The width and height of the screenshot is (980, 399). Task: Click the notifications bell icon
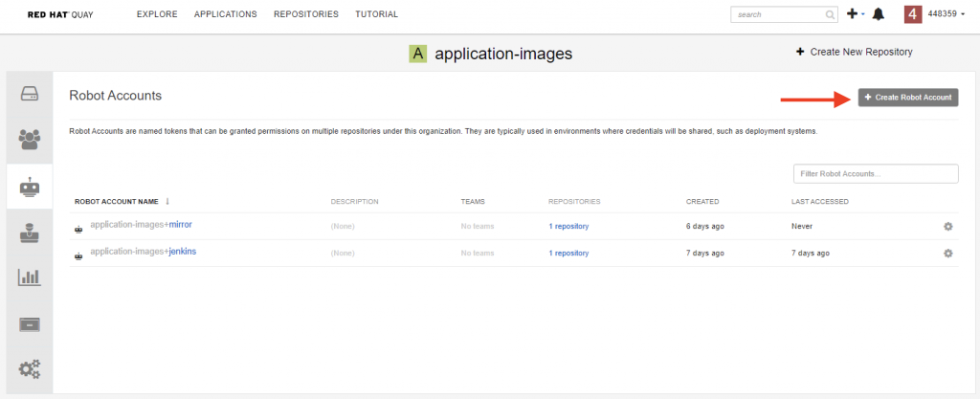879,14
